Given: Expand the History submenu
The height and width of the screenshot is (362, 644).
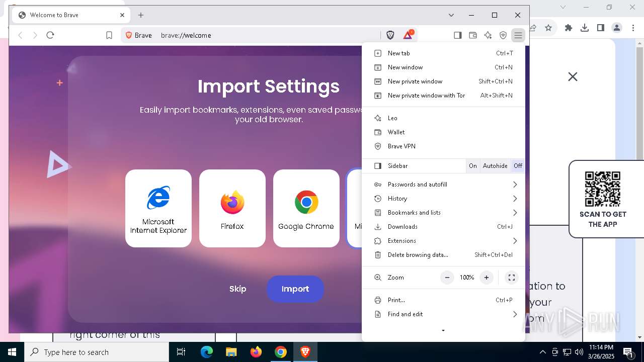Looking at the screenshot, I should coord(443,199).
